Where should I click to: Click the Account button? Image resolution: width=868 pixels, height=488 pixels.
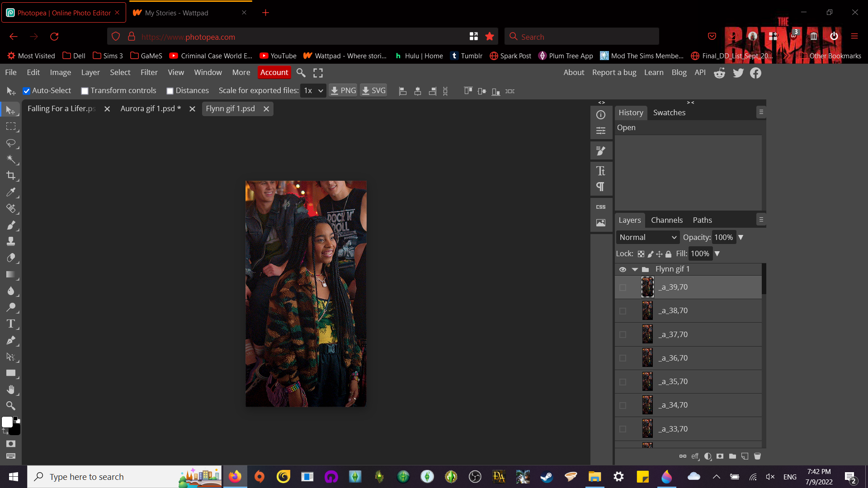[x=274, y=72]
